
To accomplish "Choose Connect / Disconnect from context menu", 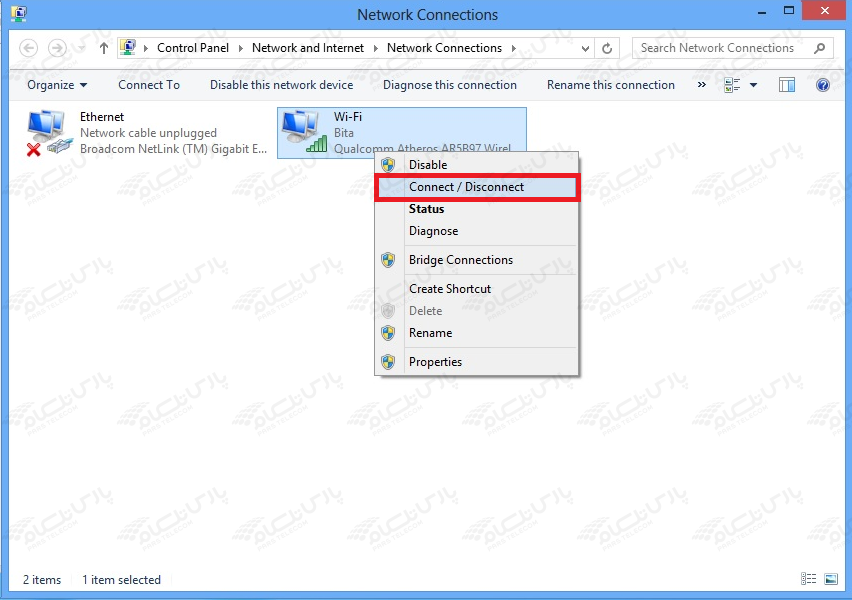I will coord(466,187).
